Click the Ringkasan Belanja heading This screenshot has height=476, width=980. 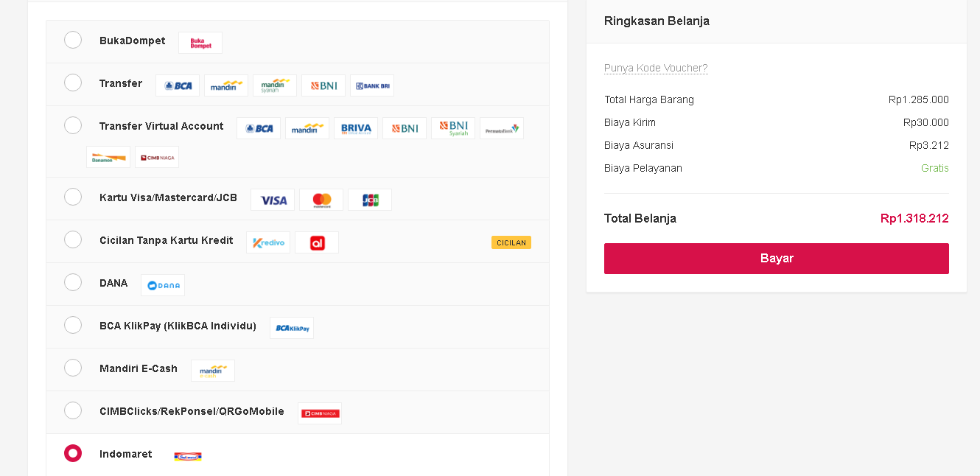point(657,21)
